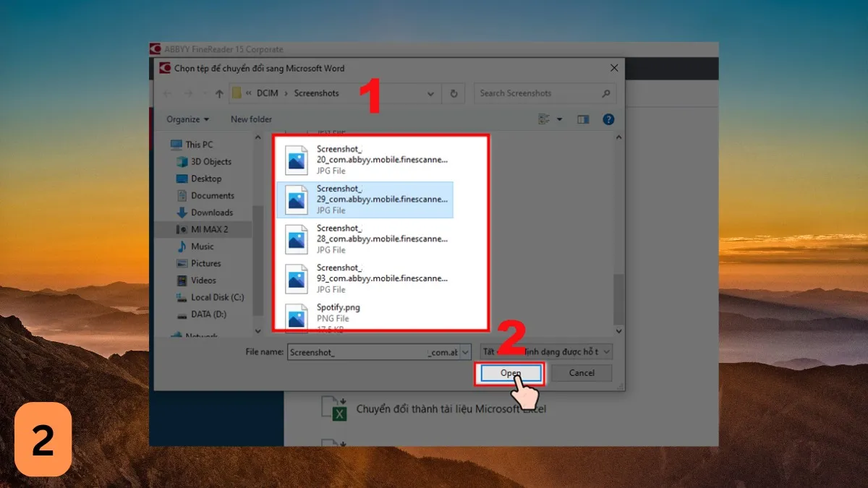Click the Up one level arrow icon

click(x=219, y=93)
